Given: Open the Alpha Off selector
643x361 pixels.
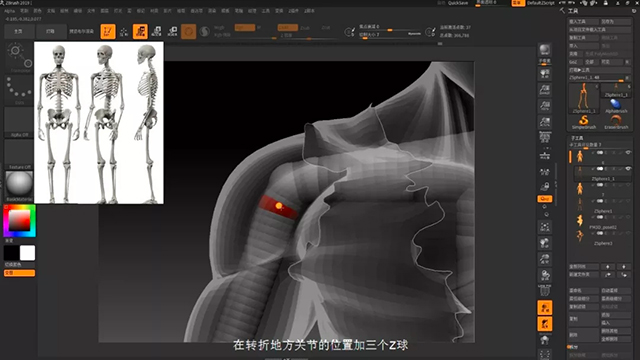Looking at the screenshot, I should pos(19,122).
